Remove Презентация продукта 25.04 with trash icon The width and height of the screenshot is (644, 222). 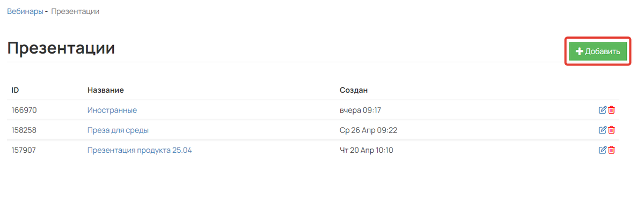click(611, 150)
